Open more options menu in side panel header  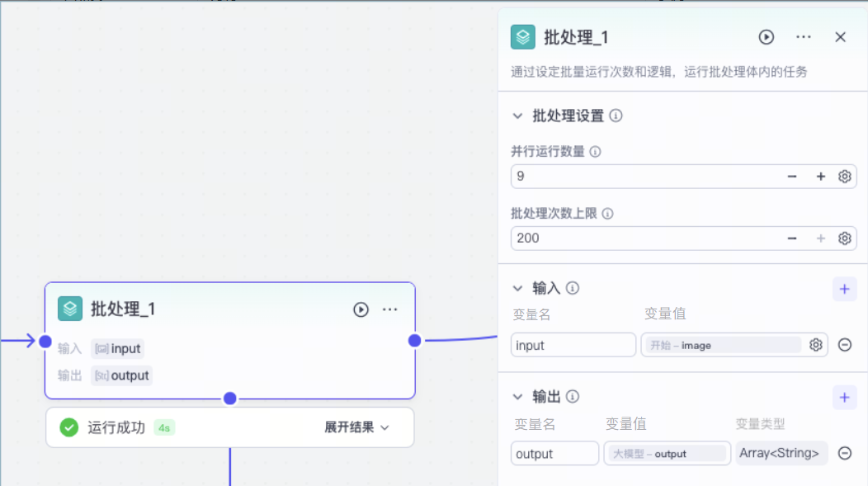point(804,37)
